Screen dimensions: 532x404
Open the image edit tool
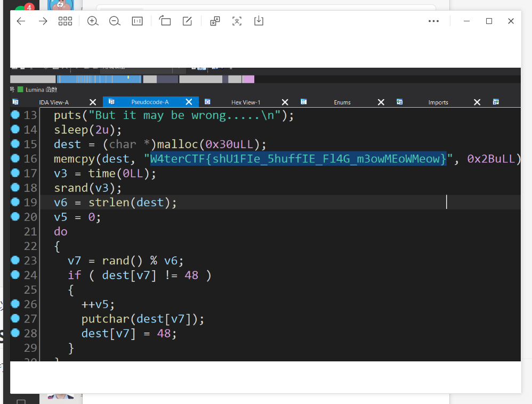(x=187, y=21)
